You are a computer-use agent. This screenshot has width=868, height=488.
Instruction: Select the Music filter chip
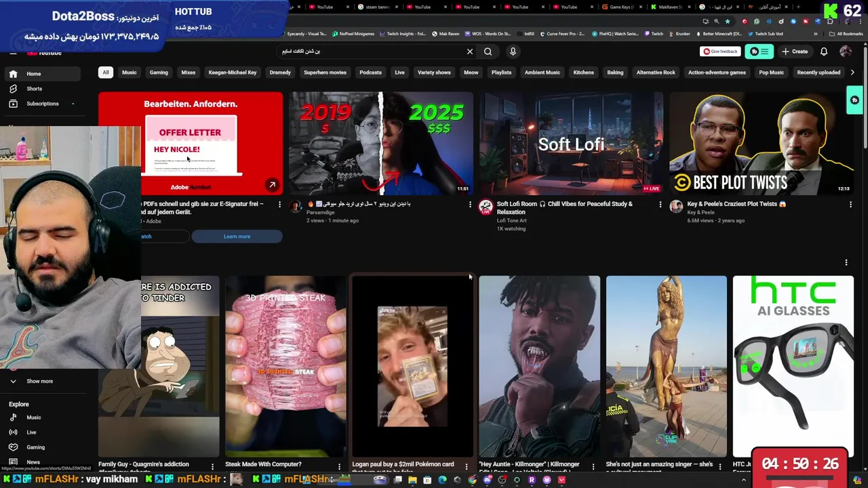pos(129,73)
